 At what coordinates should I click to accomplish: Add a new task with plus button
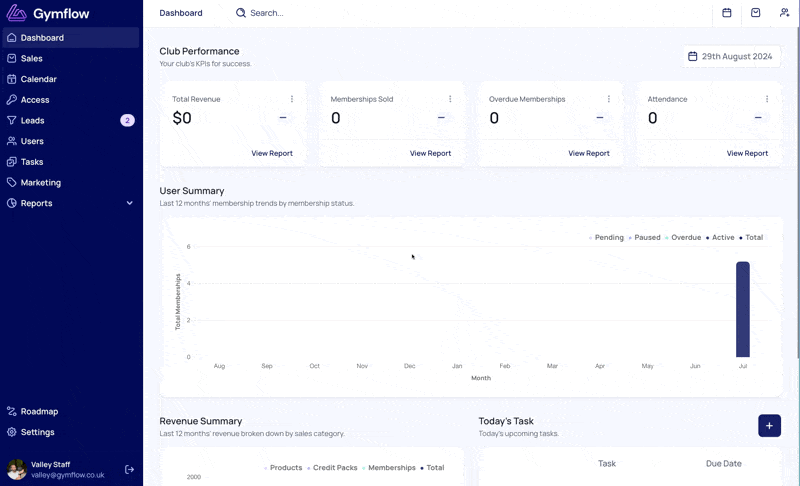click(x=769, y=425)
